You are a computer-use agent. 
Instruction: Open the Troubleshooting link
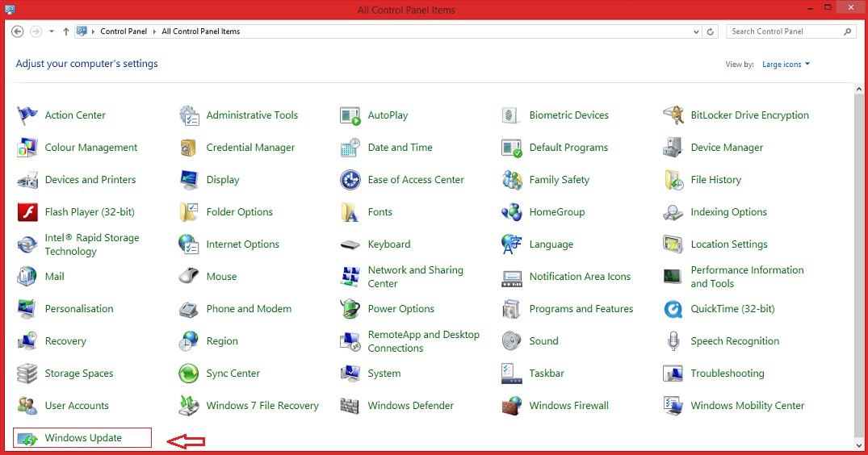click(x=728, y=374)
